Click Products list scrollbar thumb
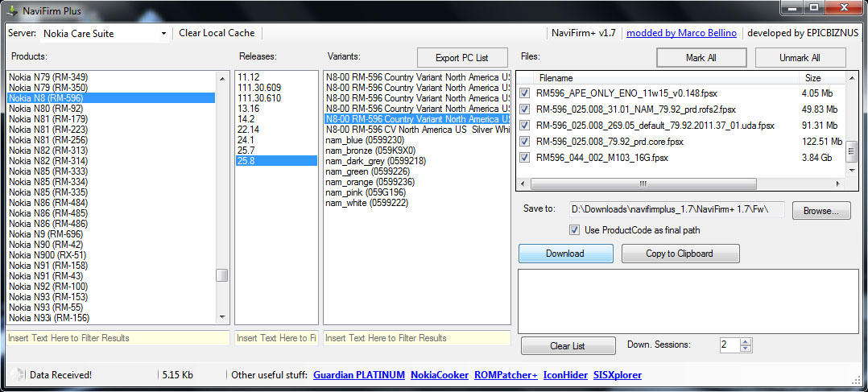Image resolution: width=868 pixels, height=392 pixels. pos(222,275)
